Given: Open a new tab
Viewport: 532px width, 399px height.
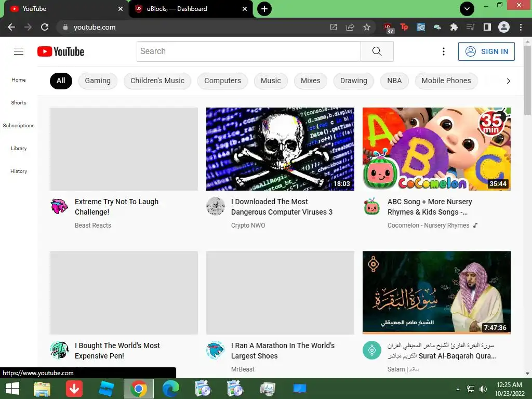Looking at the screenshot, I should pyautogui.click(x=264, y=9).
